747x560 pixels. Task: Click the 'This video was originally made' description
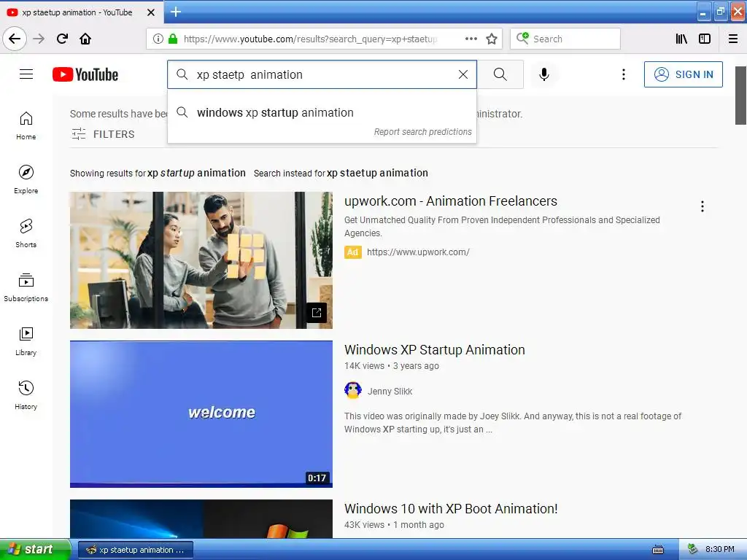(513, 422)
